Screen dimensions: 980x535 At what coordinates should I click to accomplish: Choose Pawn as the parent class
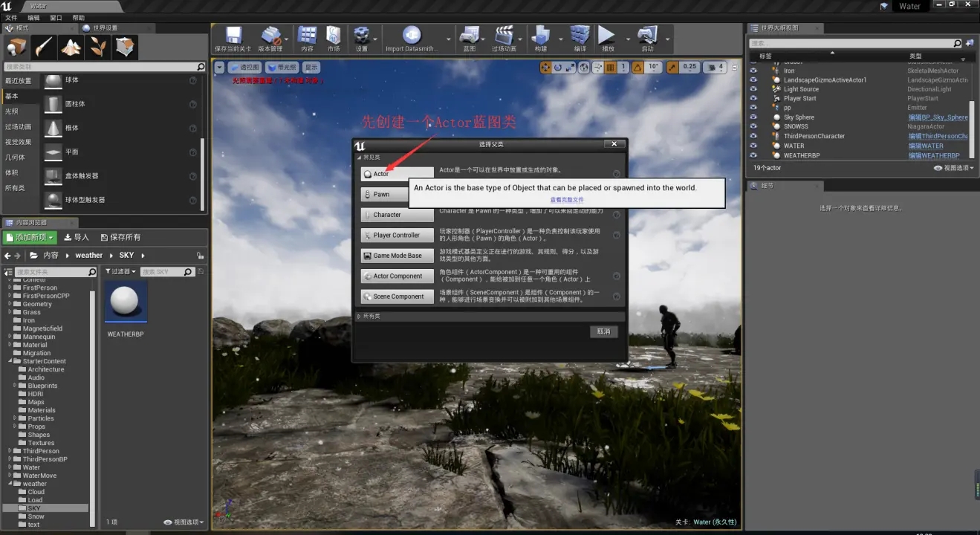pyautogui.click(x=384, y=194)
